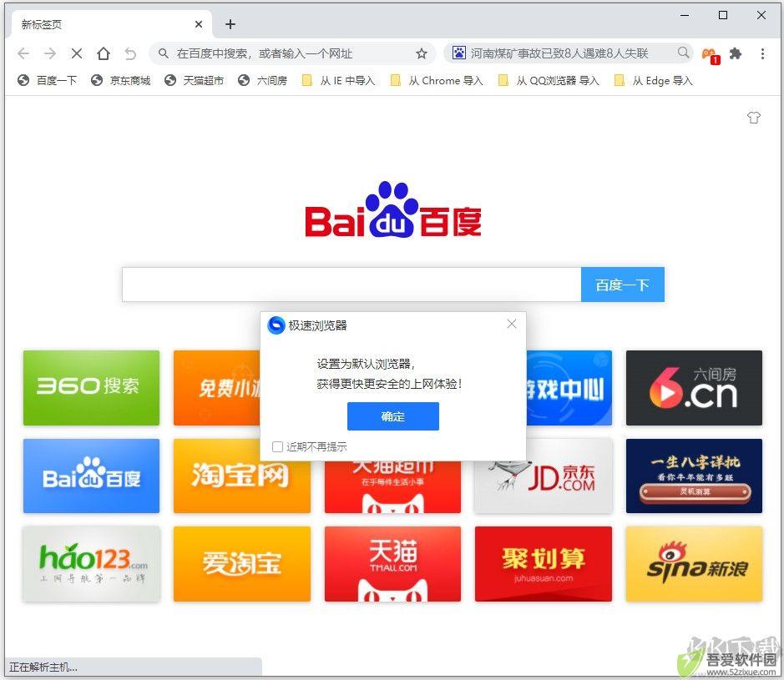Minimize the browser window
Image resolution: width=784 pixels, height=680 pixels.
click(x=685, y=16)
